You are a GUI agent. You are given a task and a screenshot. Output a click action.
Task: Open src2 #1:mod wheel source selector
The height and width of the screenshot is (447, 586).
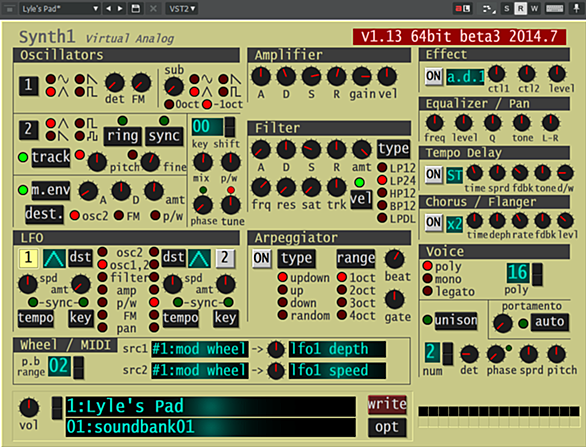point(200,370)
